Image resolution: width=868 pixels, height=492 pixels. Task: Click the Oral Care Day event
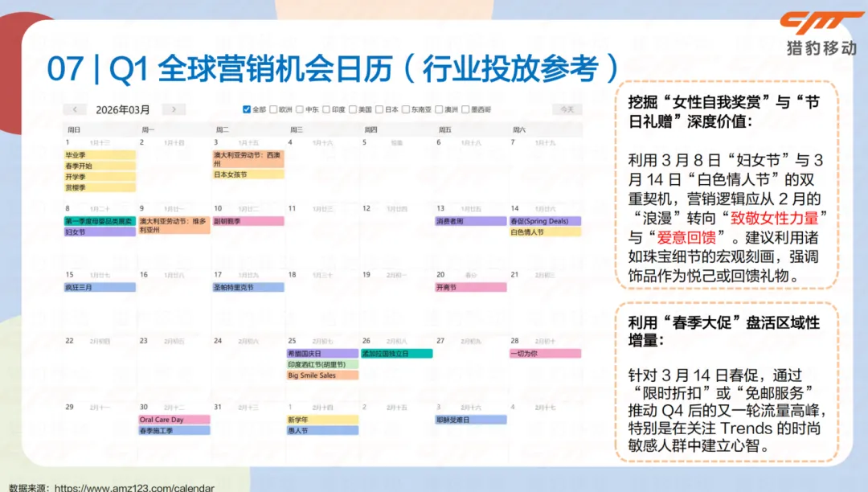pyautogui.click(x=174, y=420)
